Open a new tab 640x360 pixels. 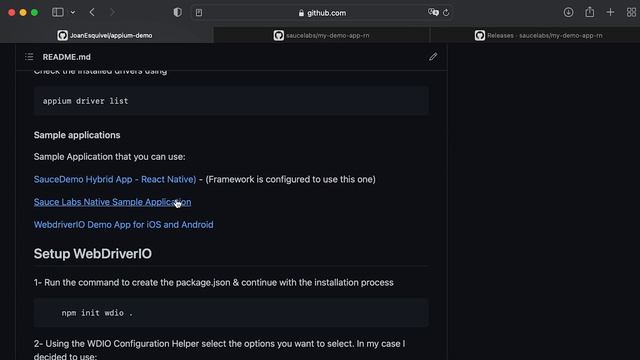click(610, 13)
